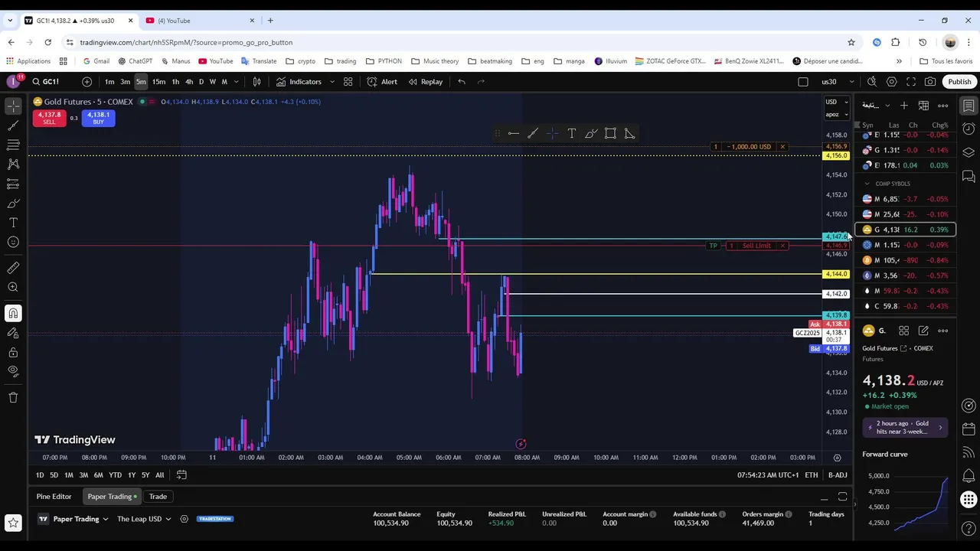Open favorites star at bottom of left toolbar
Viewport: 980px width, 551px height.
(x=13, y=523)
